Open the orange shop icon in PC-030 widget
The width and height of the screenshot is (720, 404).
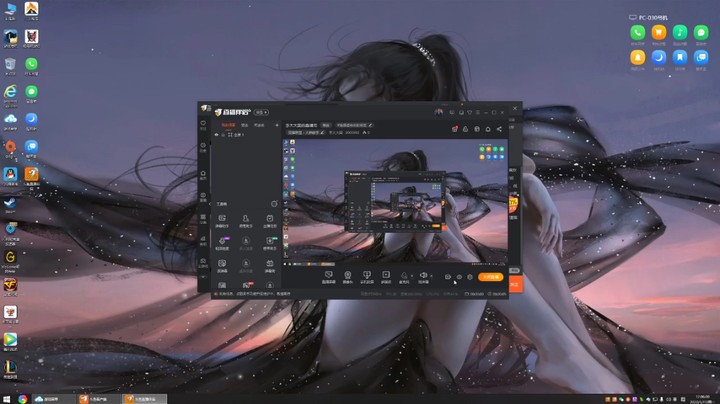tap(658, 33)
